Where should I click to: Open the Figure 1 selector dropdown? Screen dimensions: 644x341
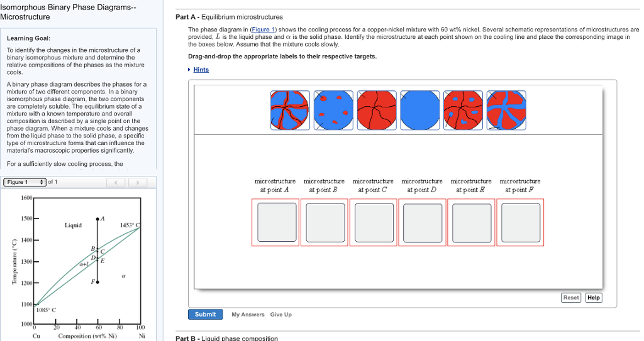click(25, 182)
